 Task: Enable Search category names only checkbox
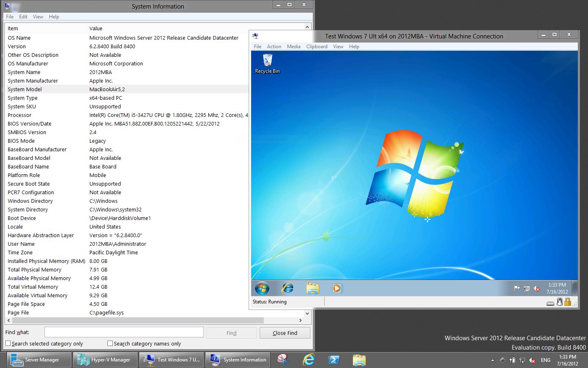tap(110, 343)
